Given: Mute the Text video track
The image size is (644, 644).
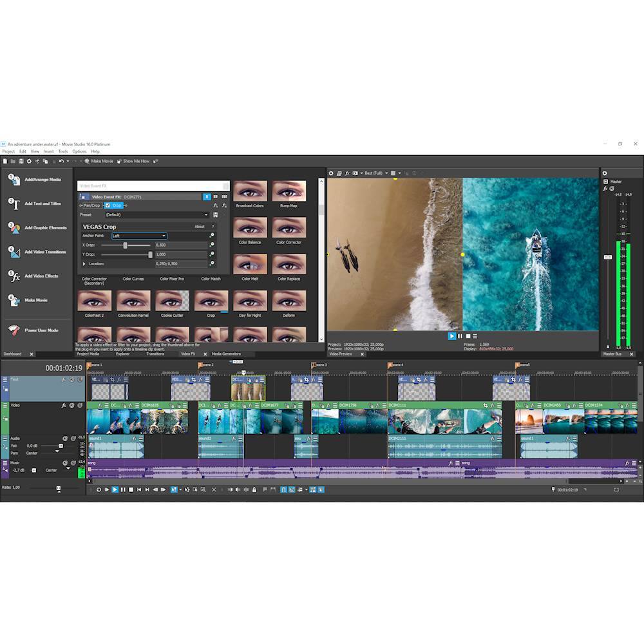Looking at the screenshot, I should (71, 380).
